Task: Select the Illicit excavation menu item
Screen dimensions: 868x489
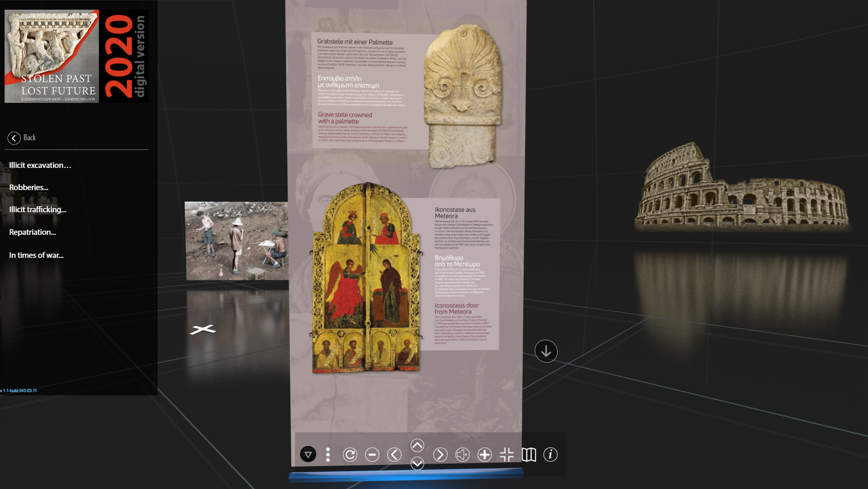Action: point(40,165)
